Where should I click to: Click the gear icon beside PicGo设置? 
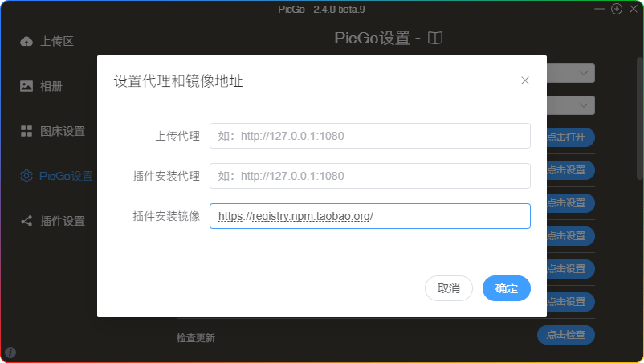26,176
